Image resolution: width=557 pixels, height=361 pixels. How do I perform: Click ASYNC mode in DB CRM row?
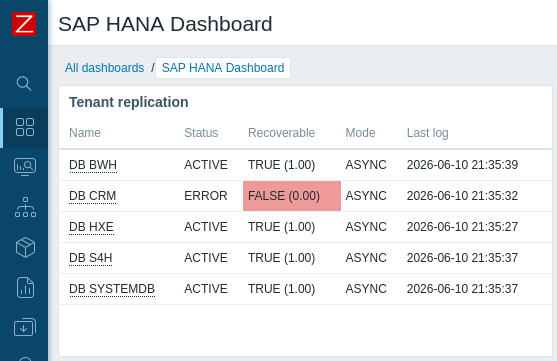pyautogui.click(x=366, y=196)
